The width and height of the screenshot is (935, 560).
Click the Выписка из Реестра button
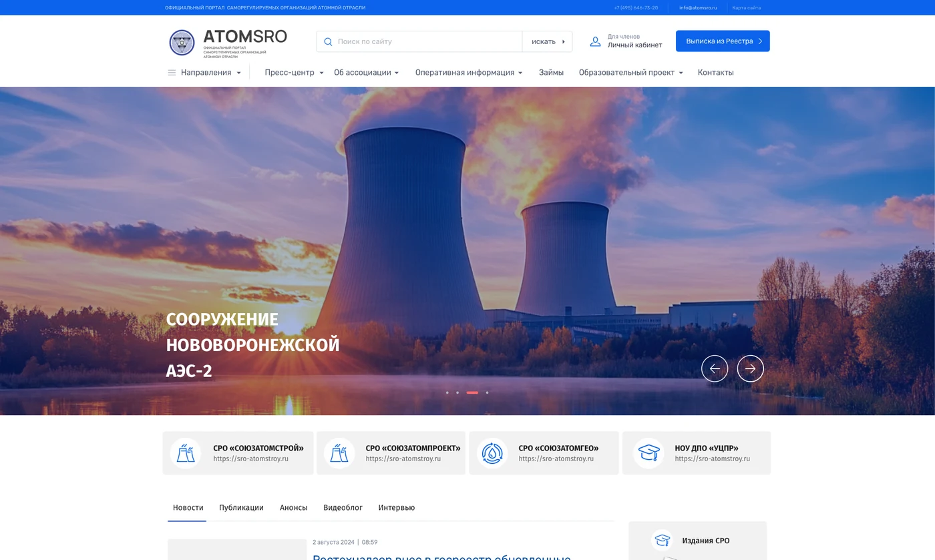723,41
